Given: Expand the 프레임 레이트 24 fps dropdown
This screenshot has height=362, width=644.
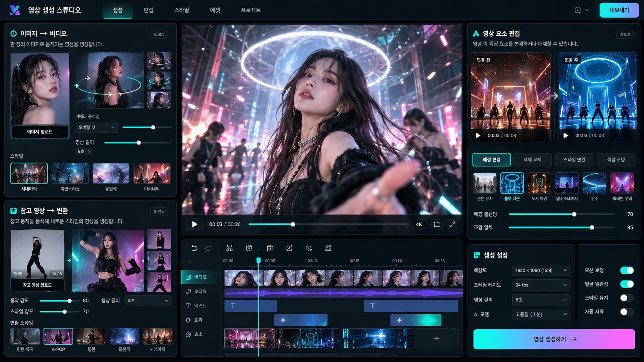Looking at the screenshot, I should tap(541, 285).
